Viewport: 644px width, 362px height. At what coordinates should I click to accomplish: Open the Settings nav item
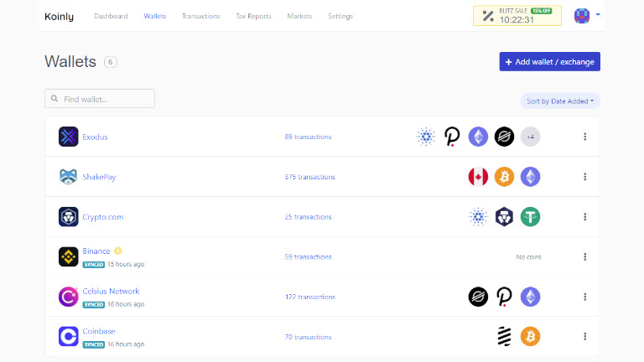point(340,16)
